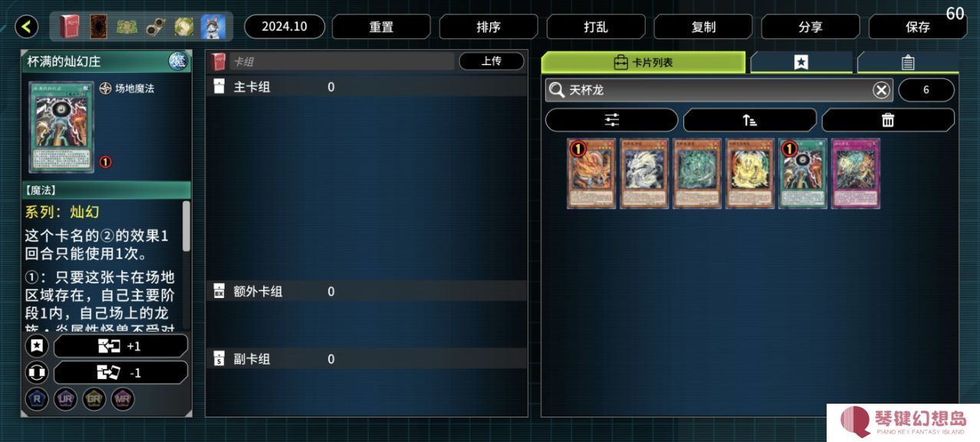Switch to the star favorites tab
This screenshot has height=442, width=980.
801,62
